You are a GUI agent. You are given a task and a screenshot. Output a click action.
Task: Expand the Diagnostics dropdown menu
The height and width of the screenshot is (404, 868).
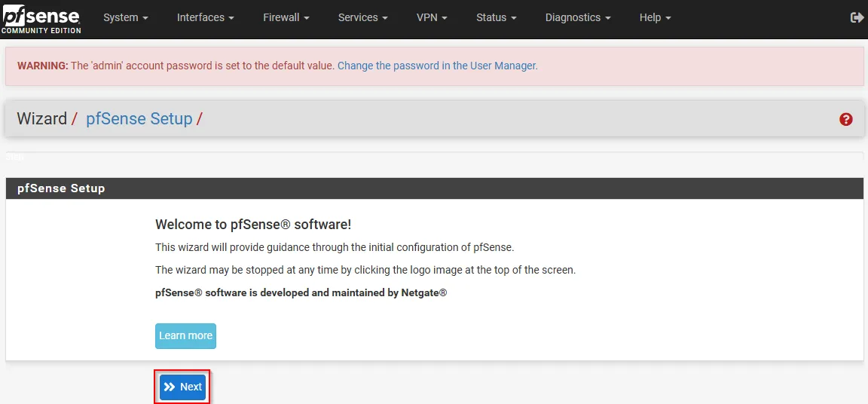(x=578, y=17)
